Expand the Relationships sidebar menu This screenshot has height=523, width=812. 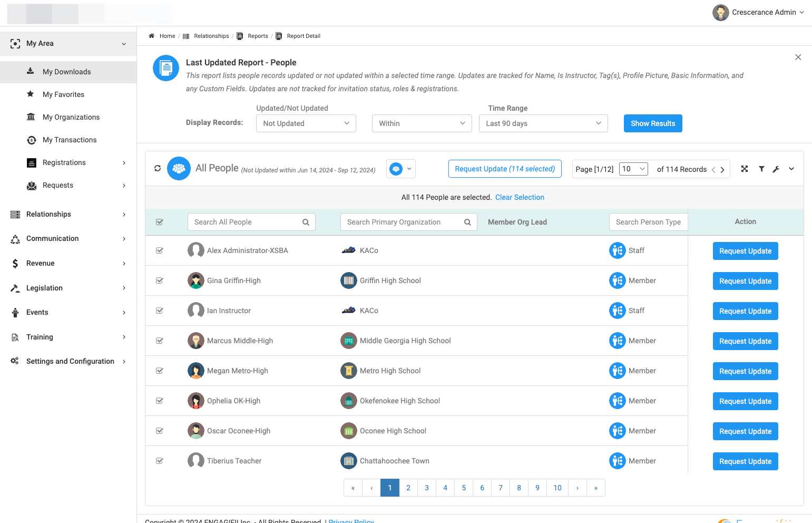point(68,214)
